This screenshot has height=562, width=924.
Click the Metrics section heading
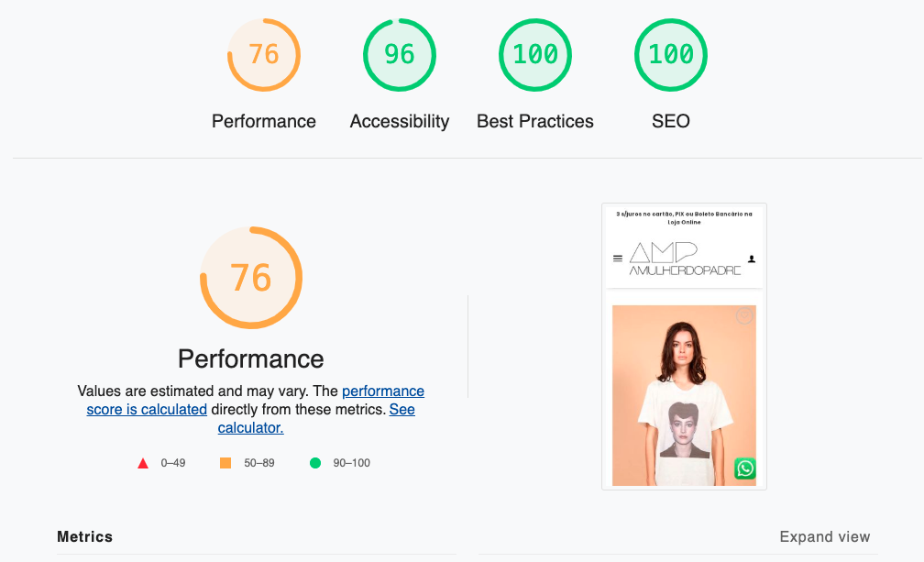[x=85, y=536]
